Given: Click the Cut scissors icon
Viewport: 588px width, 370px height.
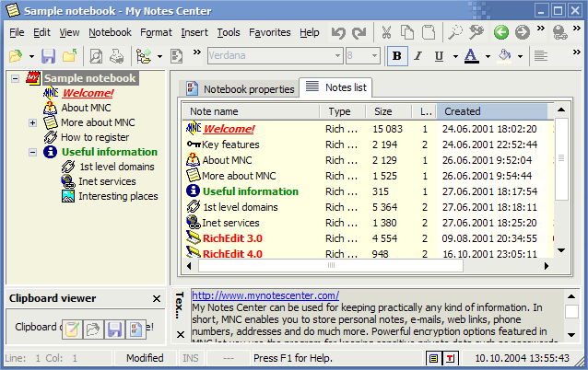Looking at the screenshot, I should click(385, 32).
